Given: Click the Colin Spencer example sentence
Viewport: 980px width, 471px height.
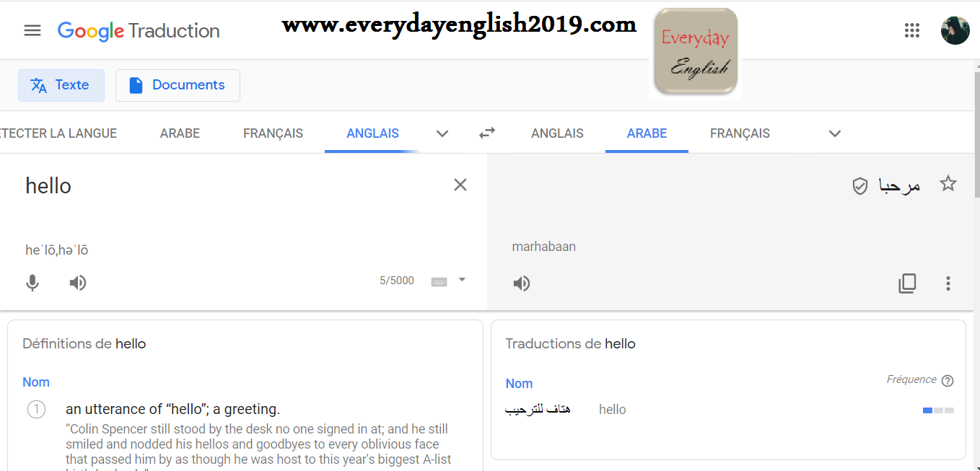Looking at the screenshot, I should pyautogui.click(x=258, y=447).
